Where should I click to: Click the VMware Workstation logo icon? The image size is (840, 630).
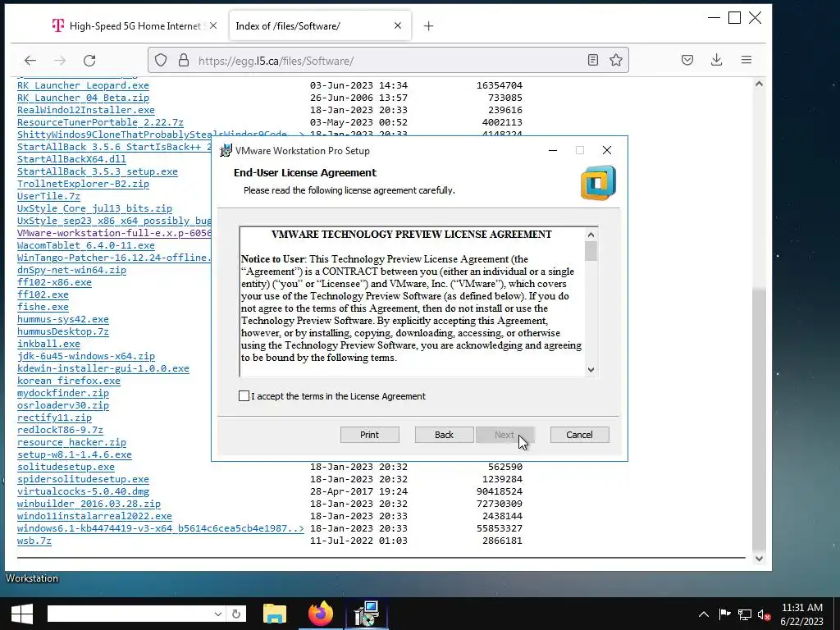tap(598, 183)
